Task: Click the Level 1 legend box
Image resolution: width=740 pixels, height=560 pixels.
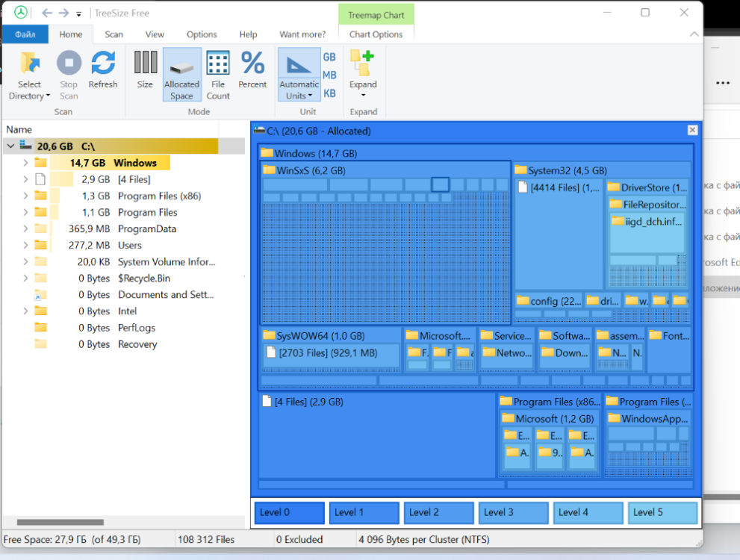Action: point(364,512)
